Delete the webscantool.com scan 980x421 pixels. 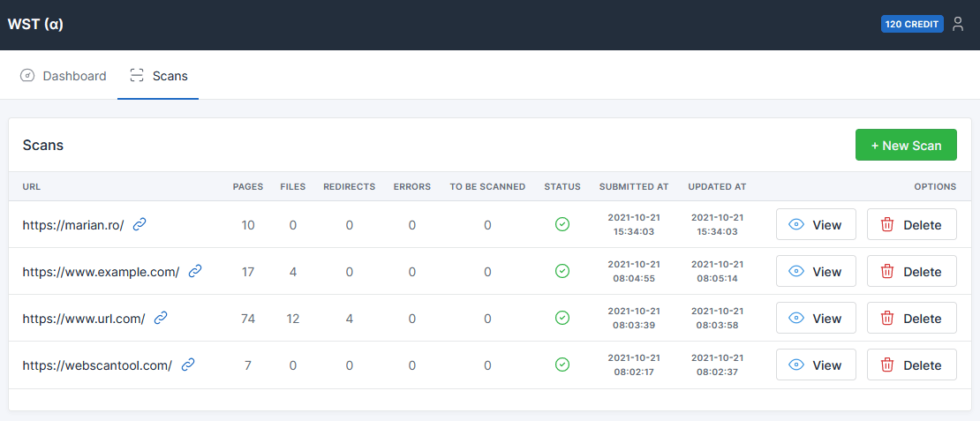[x=911, y=365]
